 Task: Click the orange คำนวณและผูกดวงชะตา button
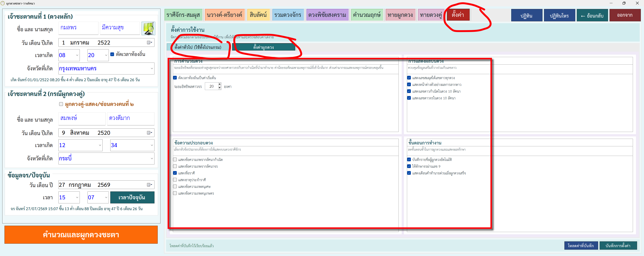point(81,234)
